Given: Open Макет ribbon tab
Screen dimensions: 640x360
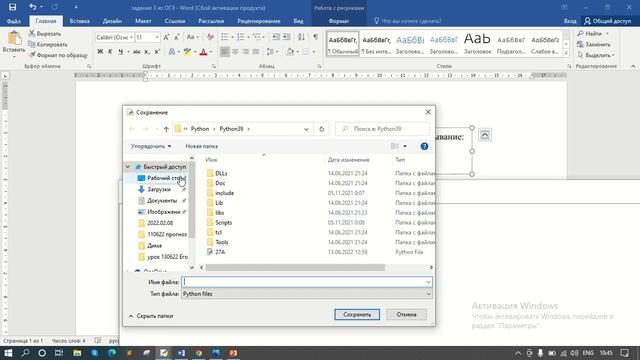Looking at the screenshot, I should coord(143,21).
